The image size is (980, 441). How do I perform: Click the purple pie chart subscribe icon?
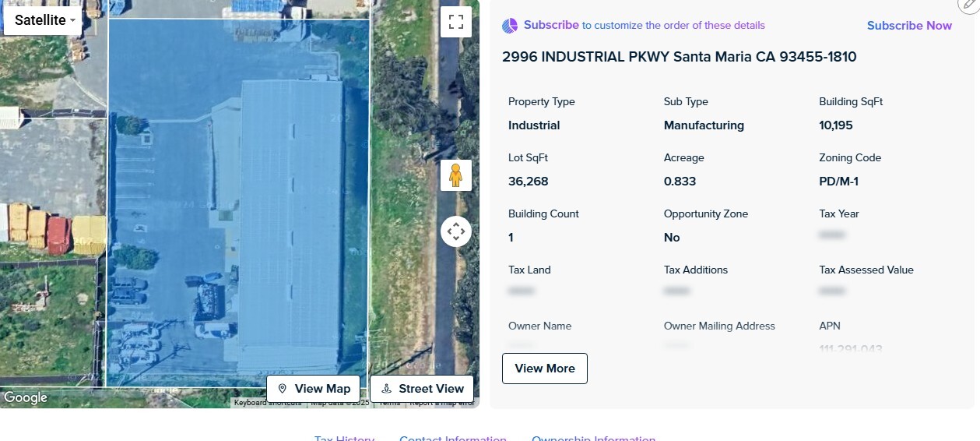pos(510,26)
